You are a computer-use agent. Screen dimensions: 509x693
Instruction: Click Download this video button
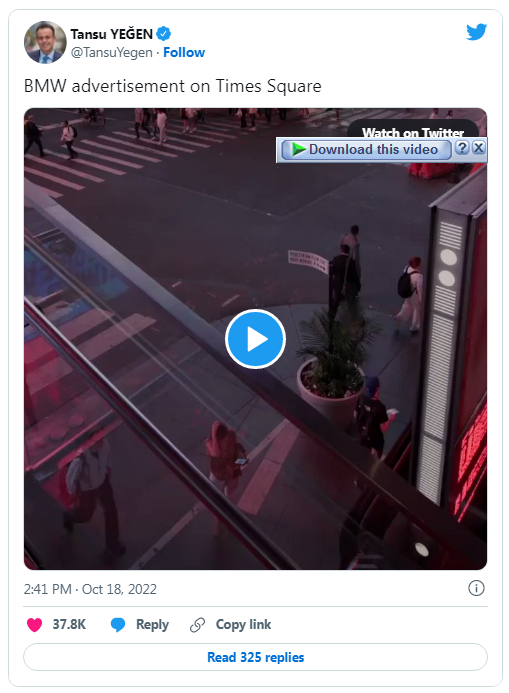(366, 149)
